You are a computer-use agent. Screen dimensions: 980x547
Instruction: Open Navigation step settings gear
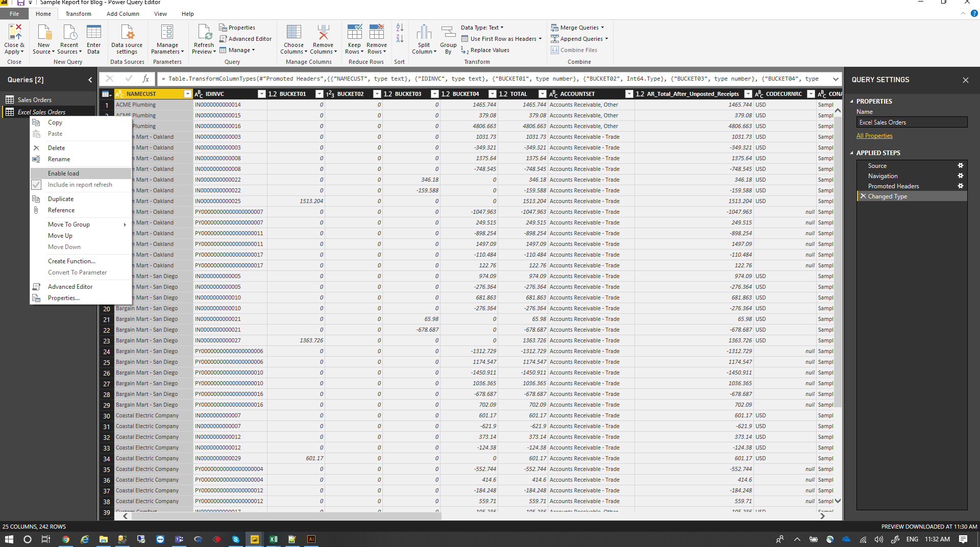click(960, 176)
